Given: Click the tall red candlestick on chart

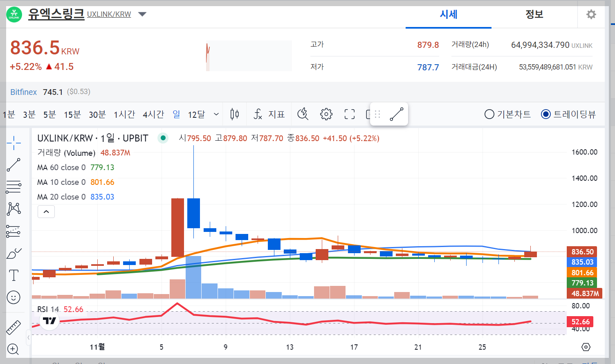Looking at the screenshot, I should pos(177,227).
